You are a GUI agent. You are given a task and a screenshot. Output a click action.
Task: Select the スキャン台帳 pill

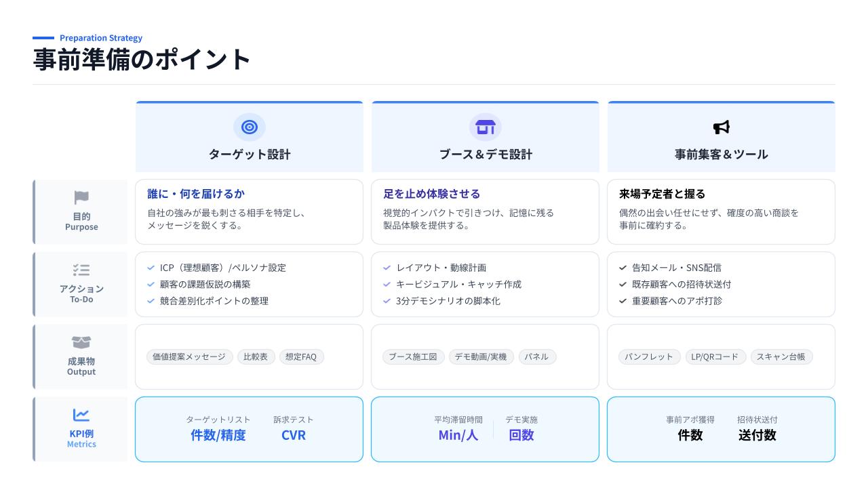[x=781, y=357]
